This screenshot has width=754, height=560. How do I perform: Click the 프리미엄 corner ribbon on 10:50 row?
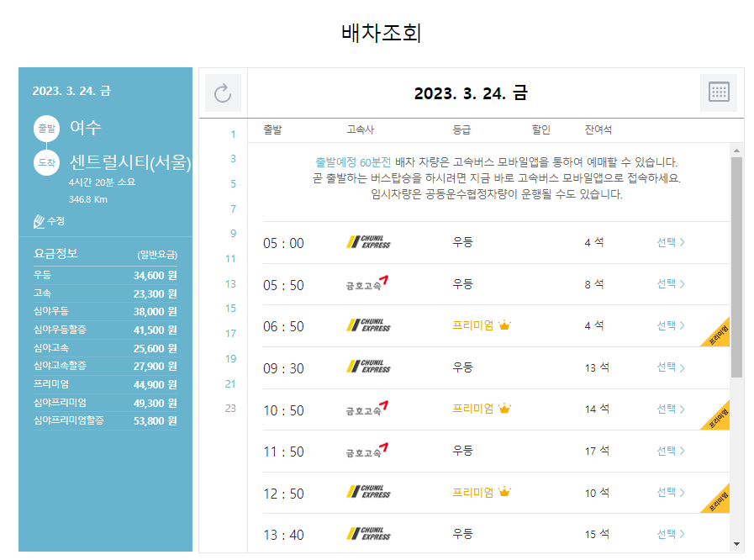719,418
